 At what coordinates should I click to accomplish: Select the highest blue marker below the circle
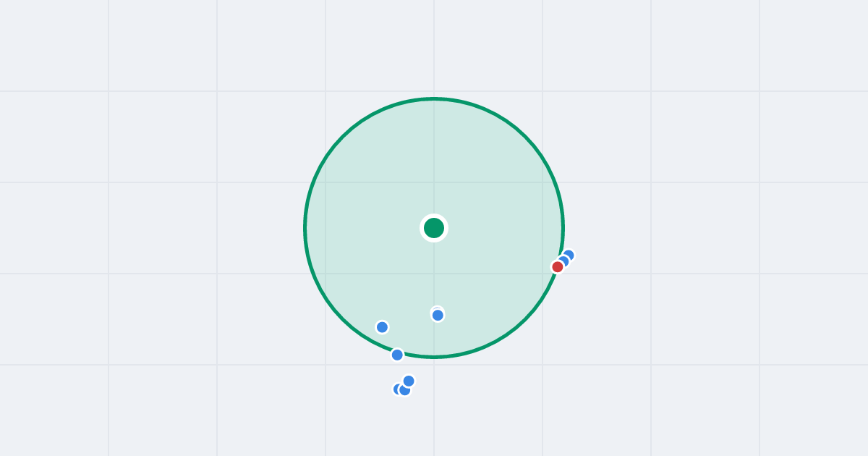[x=409, y=381]
